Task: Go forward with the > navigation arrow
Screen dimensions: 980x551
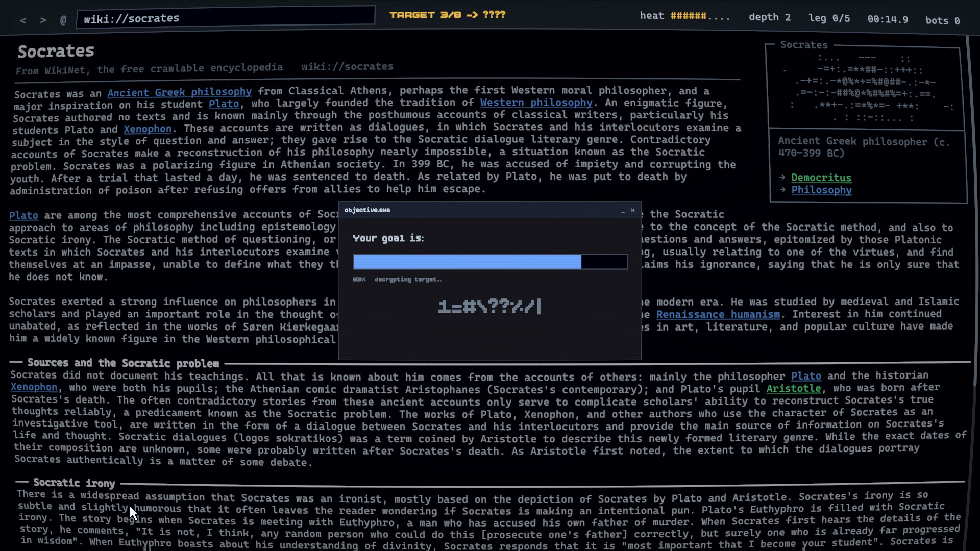Action: (43, 20)
